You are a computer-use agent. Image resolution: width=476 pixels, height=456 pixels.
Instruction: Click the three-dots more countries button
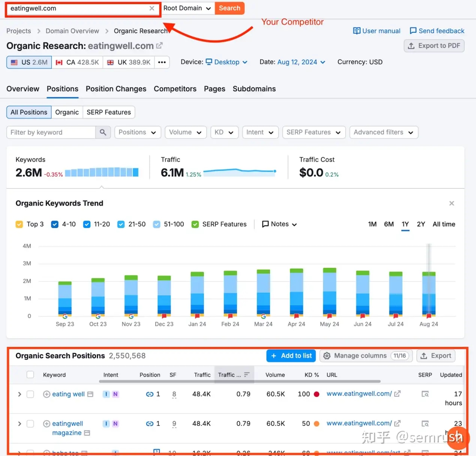pyautogui.click(x=162, y=62)
